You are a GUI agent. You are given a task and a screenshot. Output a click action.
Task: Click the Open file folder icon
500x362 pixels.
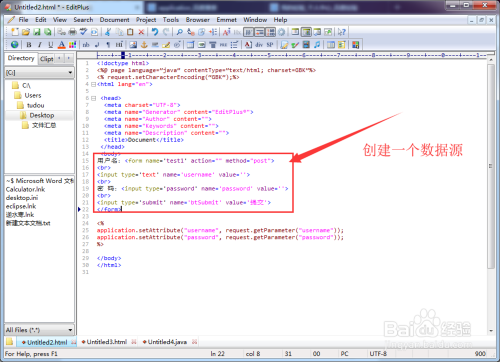click(26, 32)
